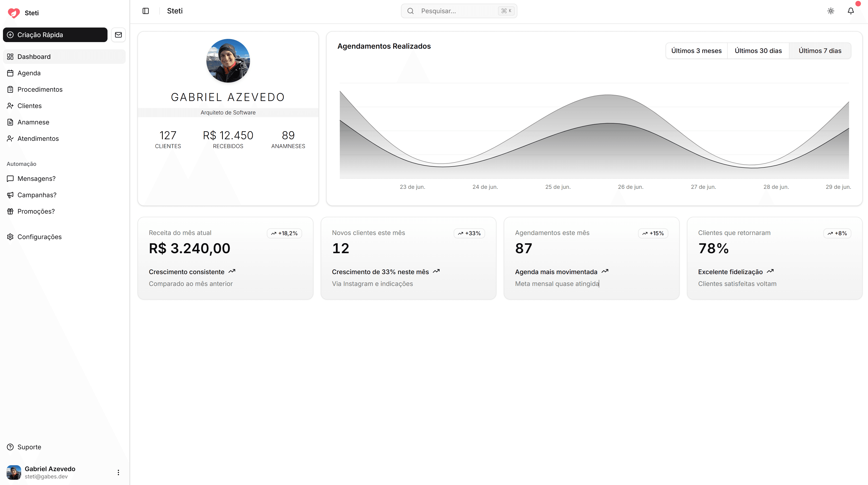
Task: Click the Promoções gift icon
Action: click(10, 212)
